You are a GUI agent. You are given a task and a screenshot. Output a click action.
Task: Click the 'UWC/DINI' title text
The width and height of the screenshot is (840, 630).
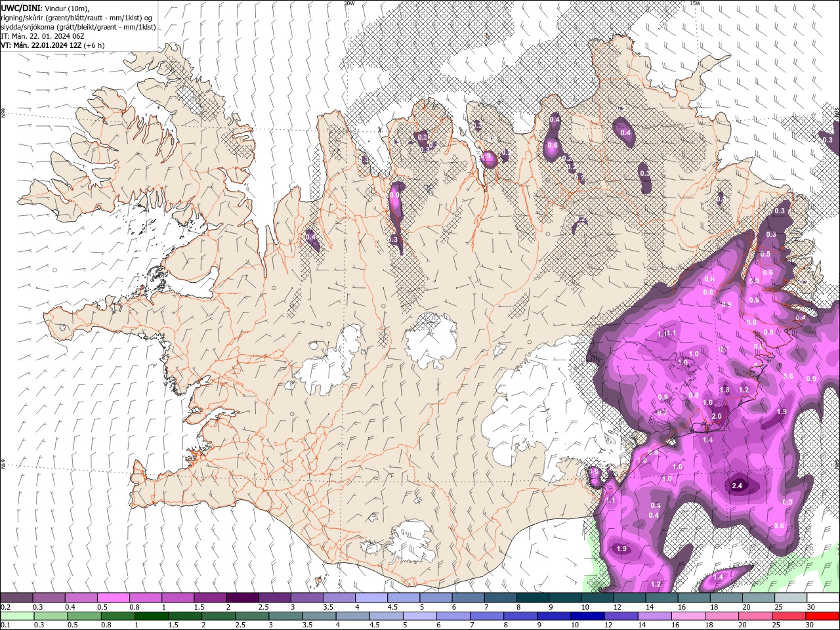(x=22, y=8)
